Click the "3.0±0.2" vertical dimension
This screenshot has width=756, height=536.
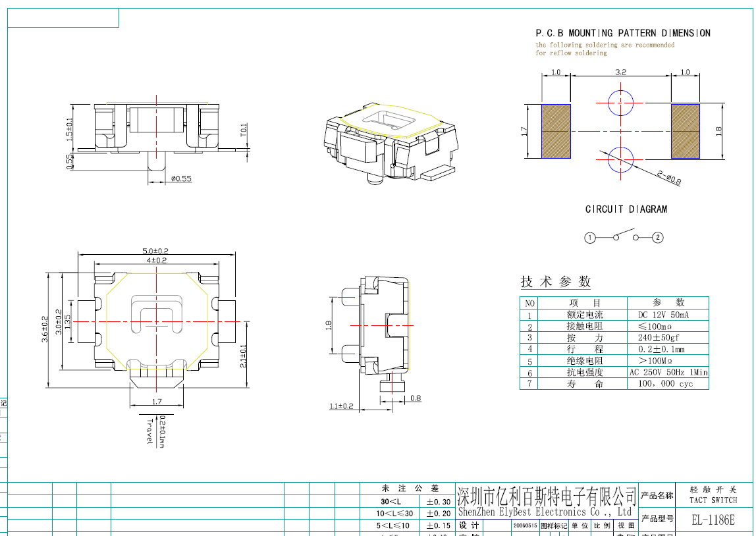[59, 322]
